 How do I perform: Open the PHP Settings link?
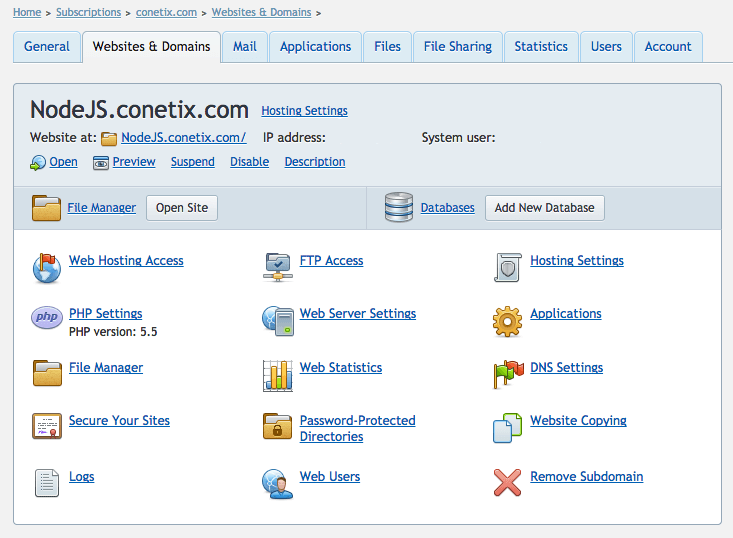click(106, 313)
